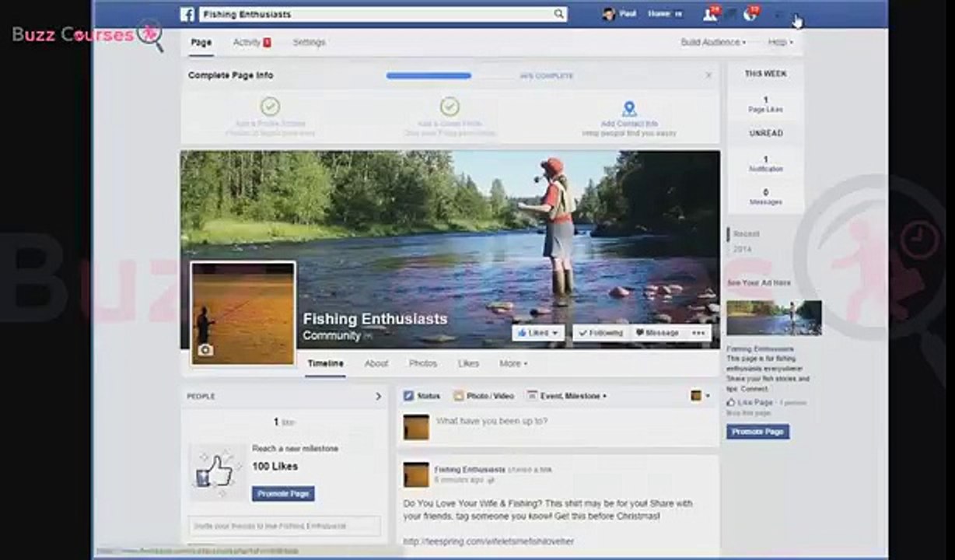The width and height of the screenshot is (955, 560).
Task: Open the Build Audience dropdown
Action: pos(713,42)
